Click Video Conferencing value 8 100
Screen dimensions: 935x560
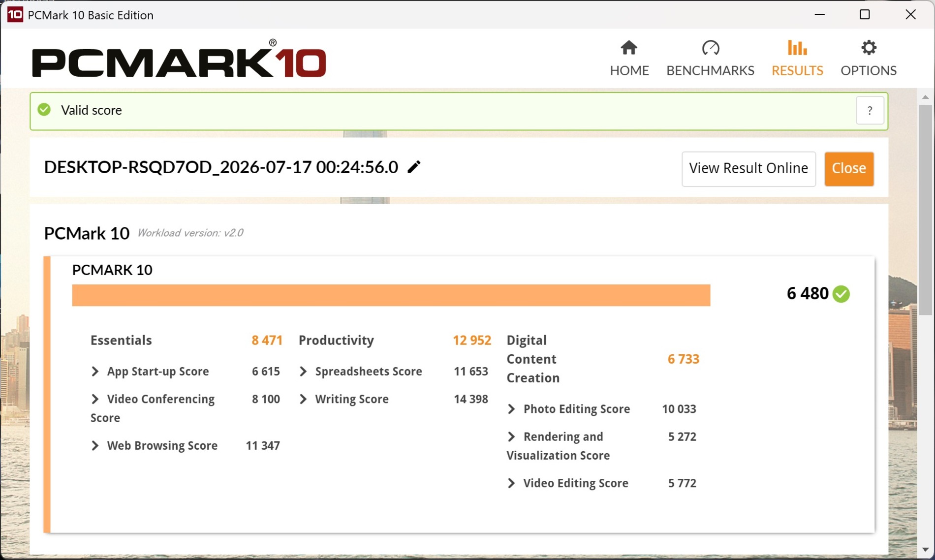click(x=266, y=399)
